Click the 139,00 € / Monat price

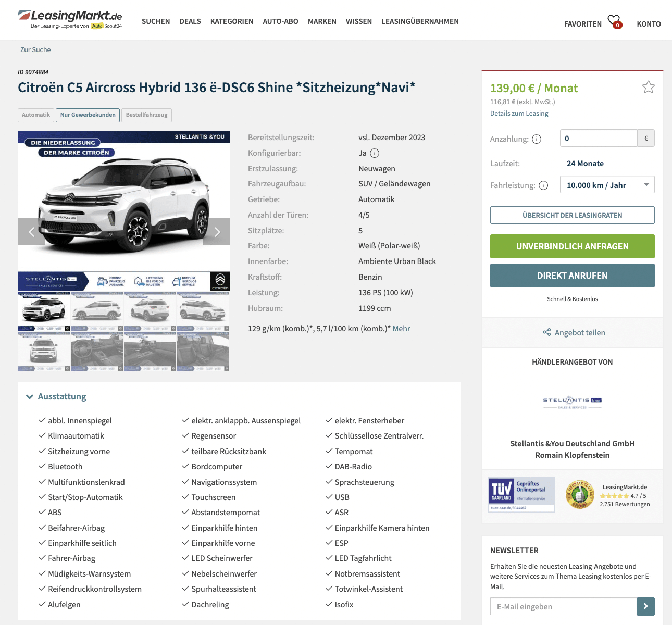[x=534, y=88]
